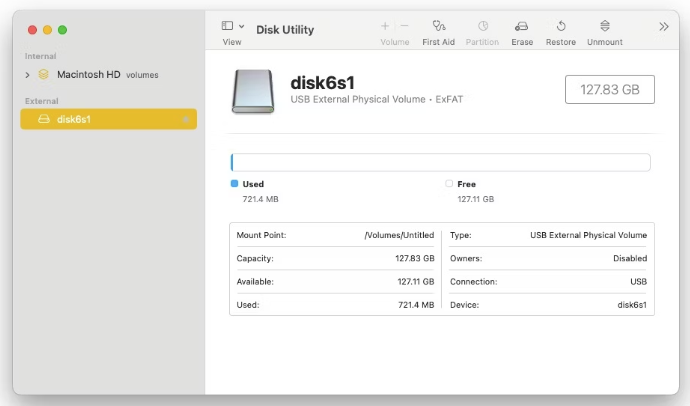
Task: Click the external drive icon image
Action: point(253,91)
